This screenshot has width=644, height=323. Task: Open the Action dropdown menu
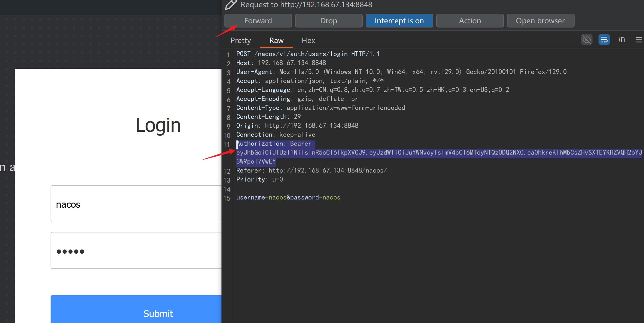point(470,21)
